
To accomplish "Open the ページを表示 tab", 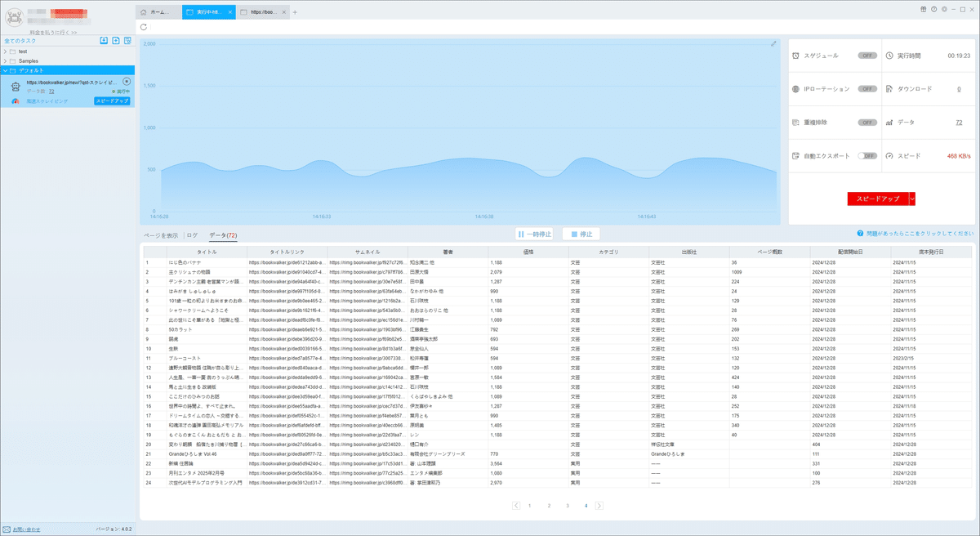I will point(161,235).
